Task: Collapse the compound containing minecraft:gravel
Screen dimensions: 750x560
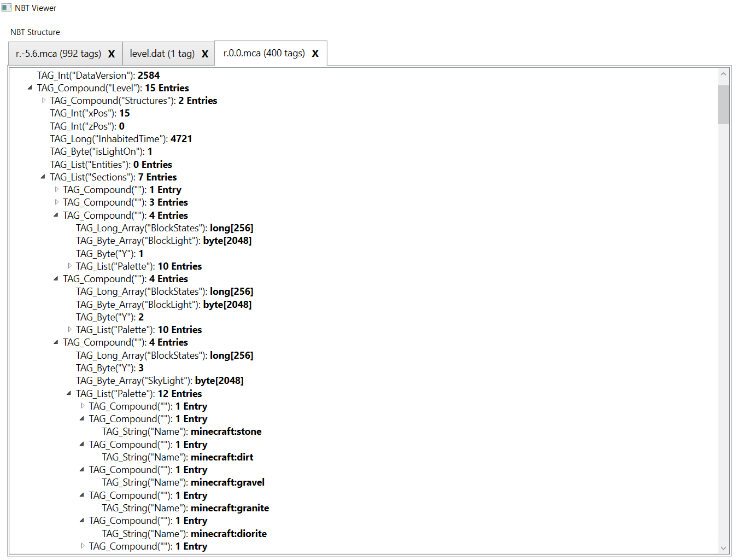Action: [82, 470]
